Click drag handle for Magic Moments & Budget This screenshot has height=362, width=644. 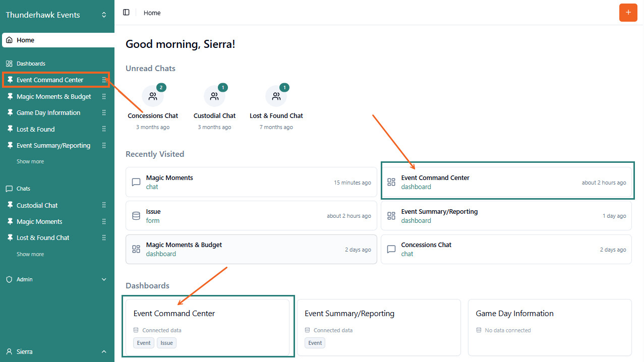[104, 96]
